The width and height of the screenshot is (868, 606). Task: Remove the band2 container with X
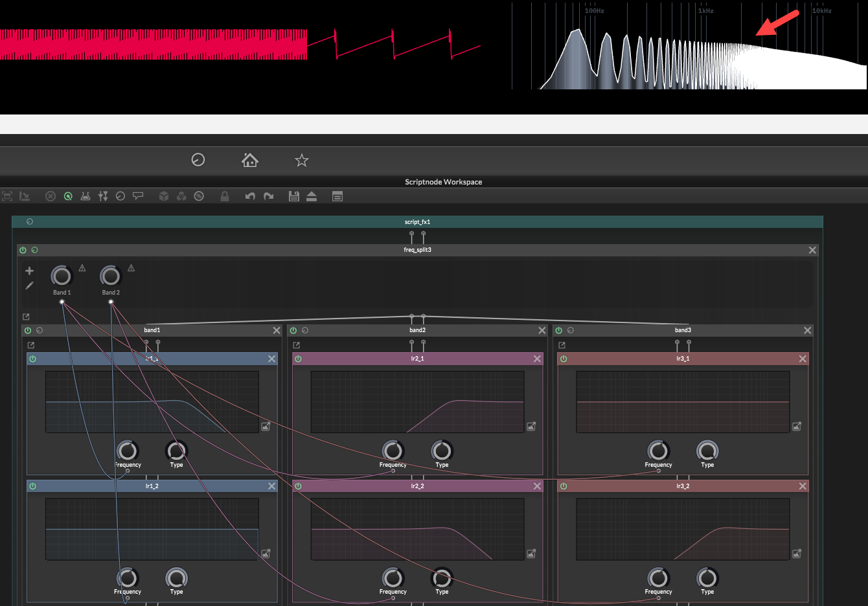[542, 330]
